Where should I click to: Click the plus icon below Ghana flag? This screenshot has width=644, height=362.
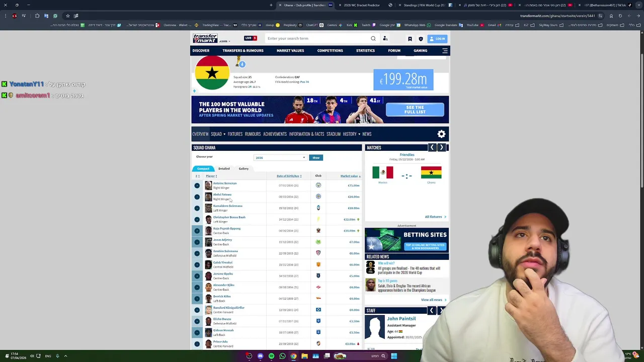point(194,91)
